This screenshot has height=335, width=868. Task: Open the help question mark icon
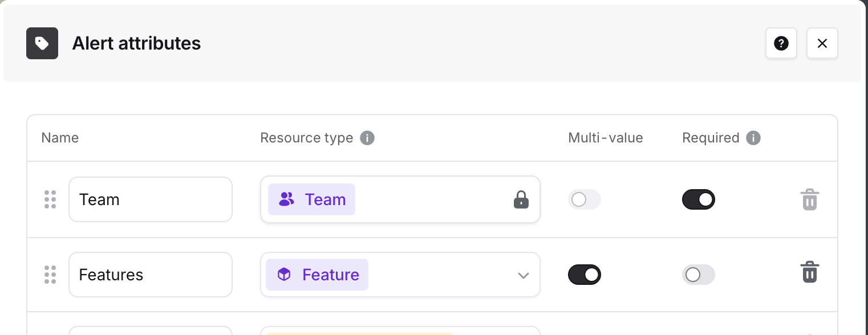click(x=781, y=43)
